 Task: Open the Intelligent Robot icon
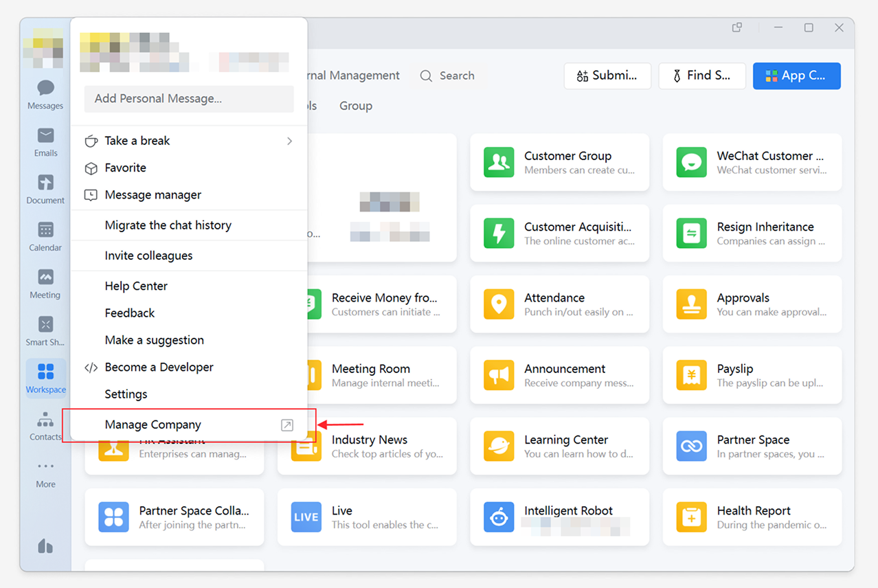[x=499, y=517]
